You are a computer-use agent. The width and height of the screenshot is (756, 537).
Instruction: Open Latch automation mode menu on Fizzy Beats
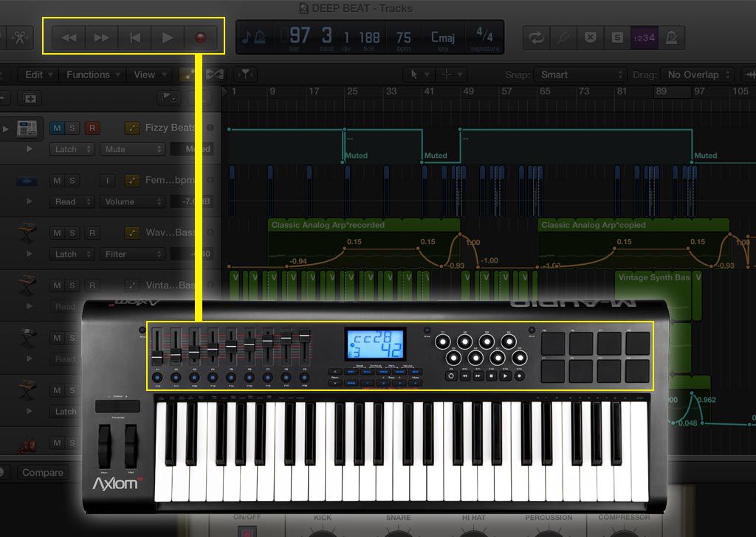[72, 149]
